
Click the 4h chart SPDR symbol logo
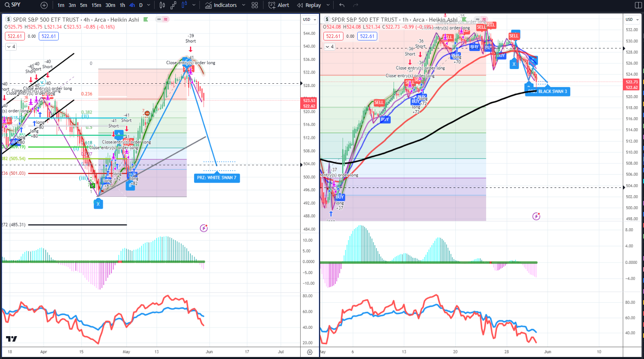8,19
